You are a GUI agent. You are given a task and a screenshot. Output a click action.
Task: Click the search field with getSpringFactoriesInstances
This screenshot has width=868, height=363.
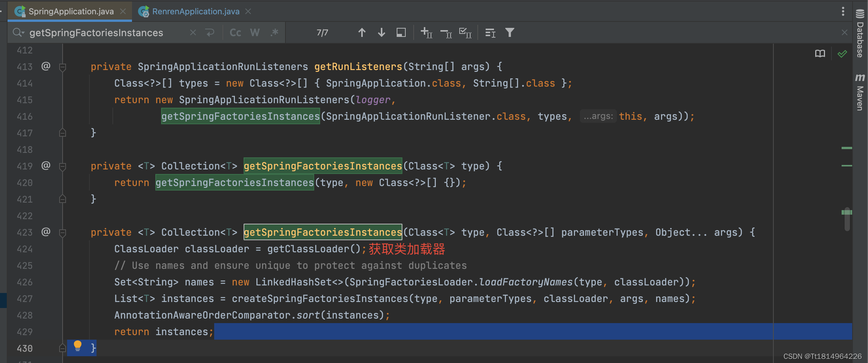[x=96, y=33]
